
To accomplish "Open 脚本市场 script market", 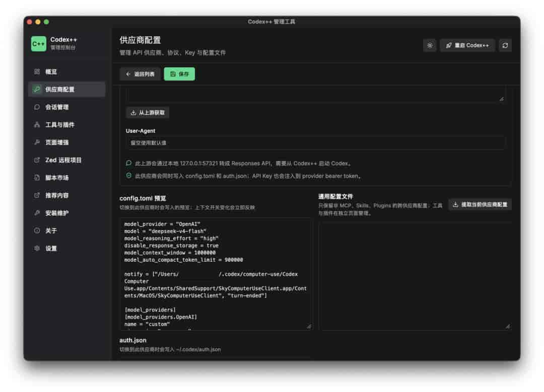I will point(66,178).
